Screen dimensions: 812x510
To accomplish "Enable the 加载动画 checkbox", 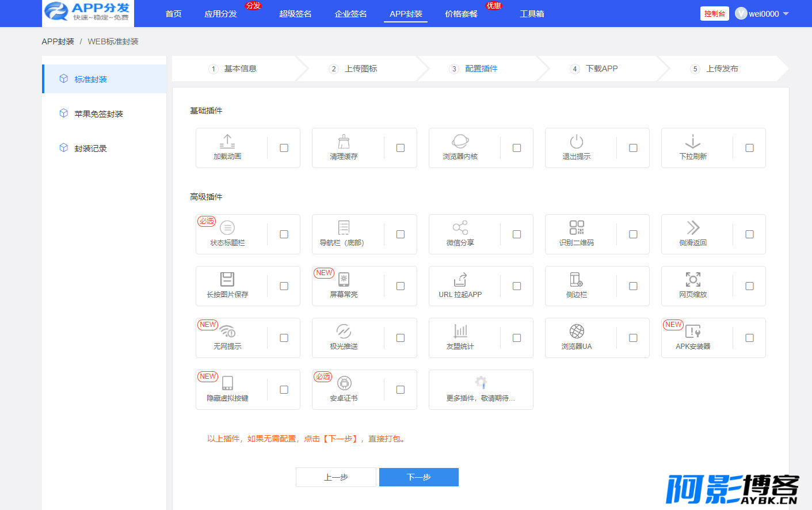I will point(284,148).
